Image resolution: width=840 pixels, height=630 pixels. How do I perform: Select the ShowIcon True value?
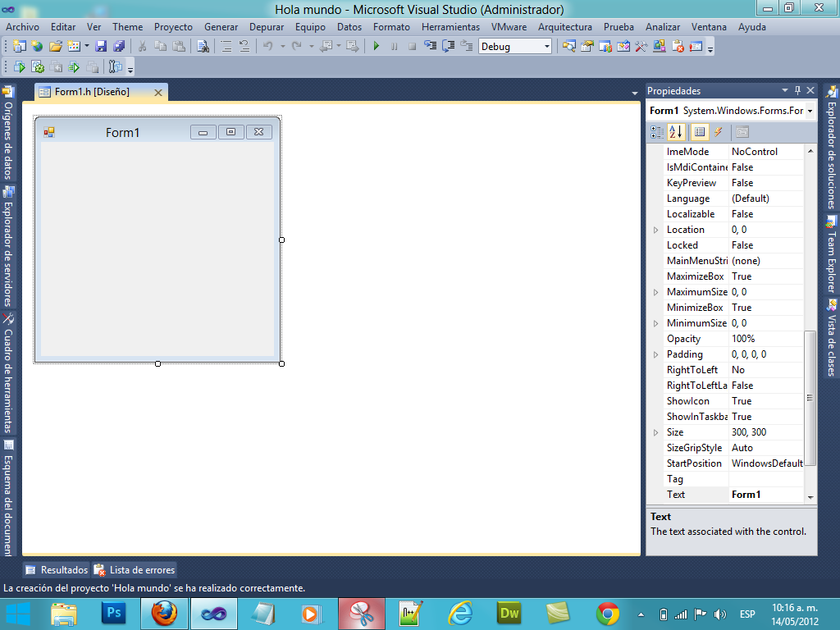click(766, 401)
